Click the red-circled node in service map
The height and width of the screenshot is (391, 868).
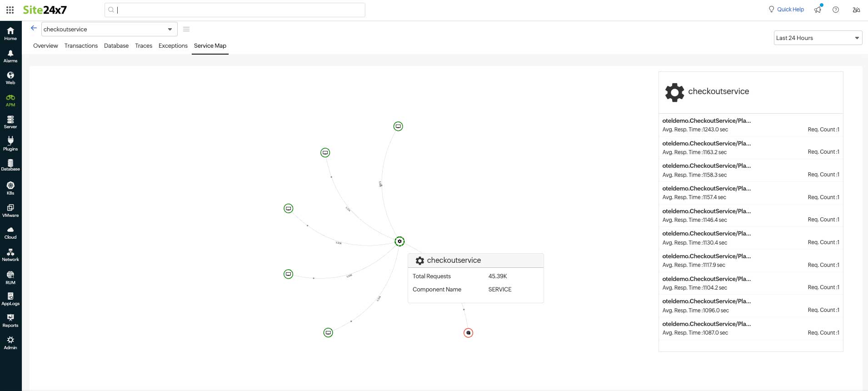coord(468,333)
